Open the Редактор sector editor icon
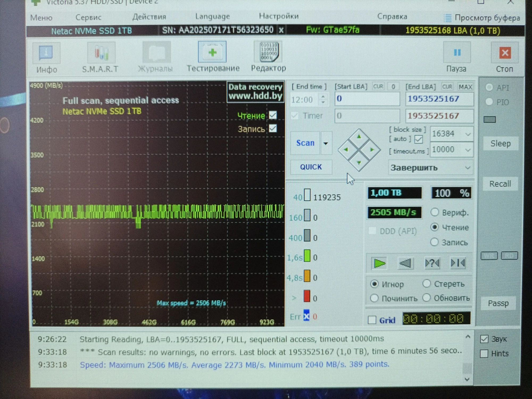The width and height of the screenshot is (532, 399). pyautogui.click(x=269, y=52)
